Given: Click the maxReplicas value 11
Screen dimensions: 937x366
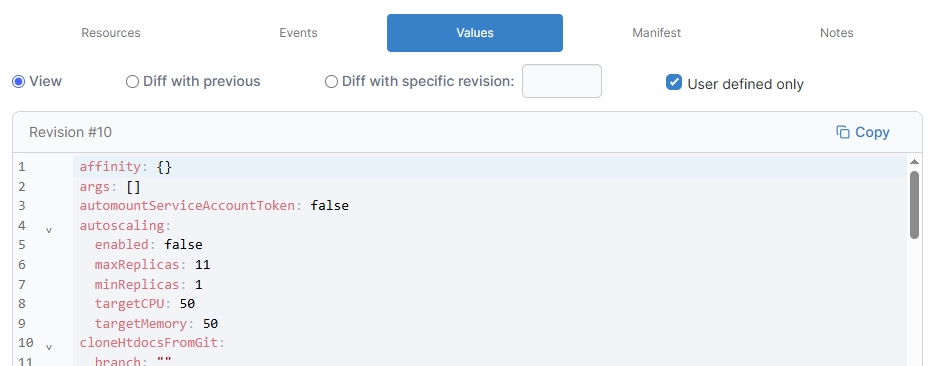Looking at the screenshot, I should pyautogui.click(x=203, y=264).
